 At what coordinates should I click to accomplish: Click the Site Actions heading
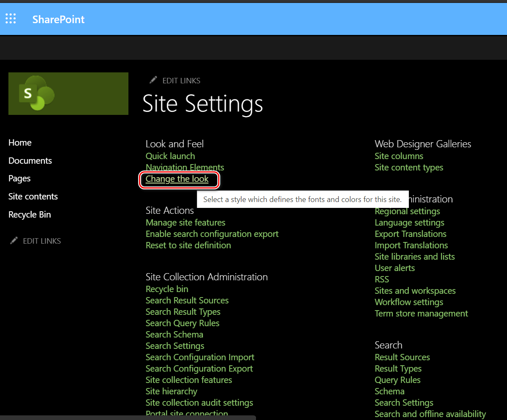(170, 210)
